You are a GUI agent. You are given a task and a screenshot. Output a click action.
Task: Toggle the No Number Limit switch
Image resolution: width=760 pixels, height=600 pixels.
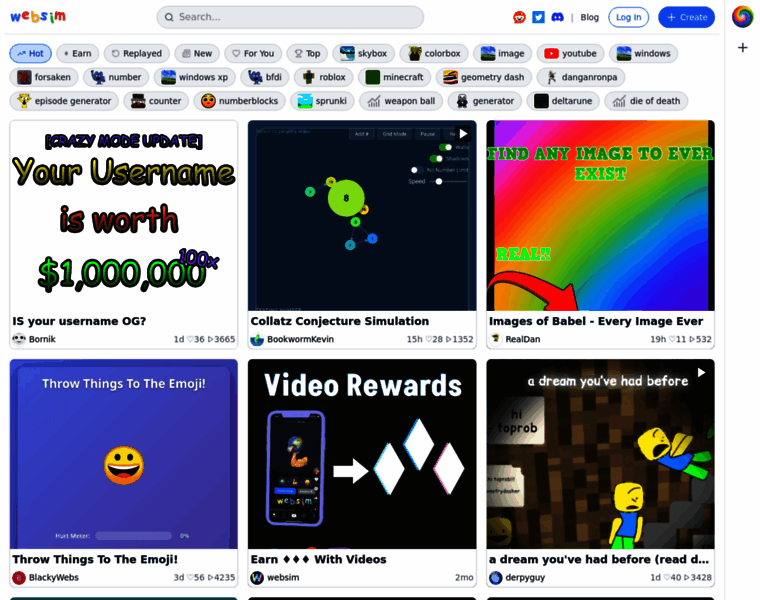(x=419, y=170)
